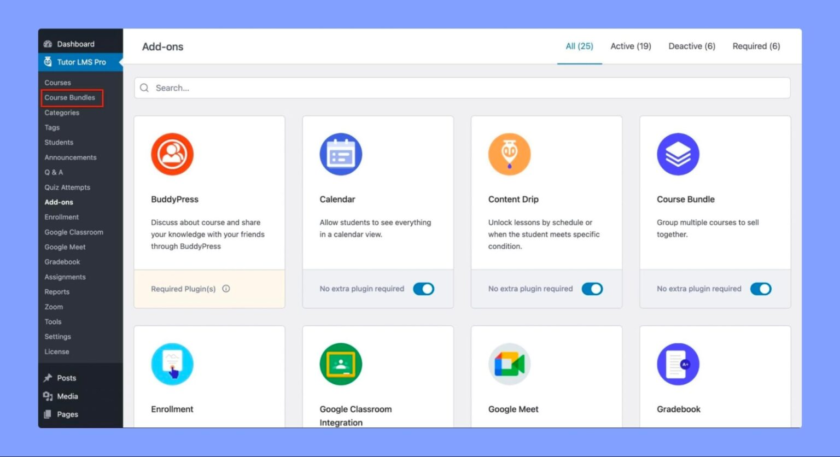Click the Enrollment add-on icon
This screenshot has width=840, height=457.
click(172, 364)
